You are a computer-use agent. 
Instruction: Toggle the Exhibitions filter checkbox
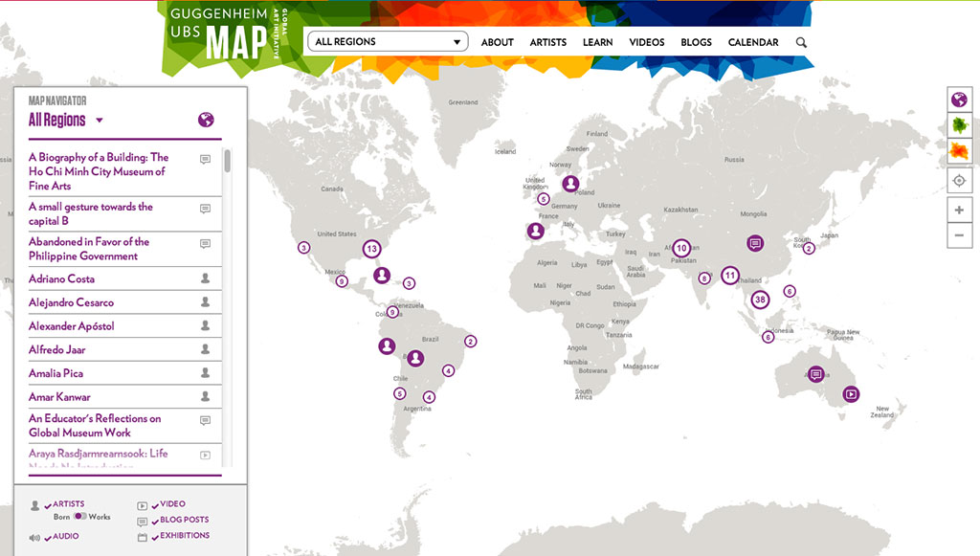click(x=156, y=537)
